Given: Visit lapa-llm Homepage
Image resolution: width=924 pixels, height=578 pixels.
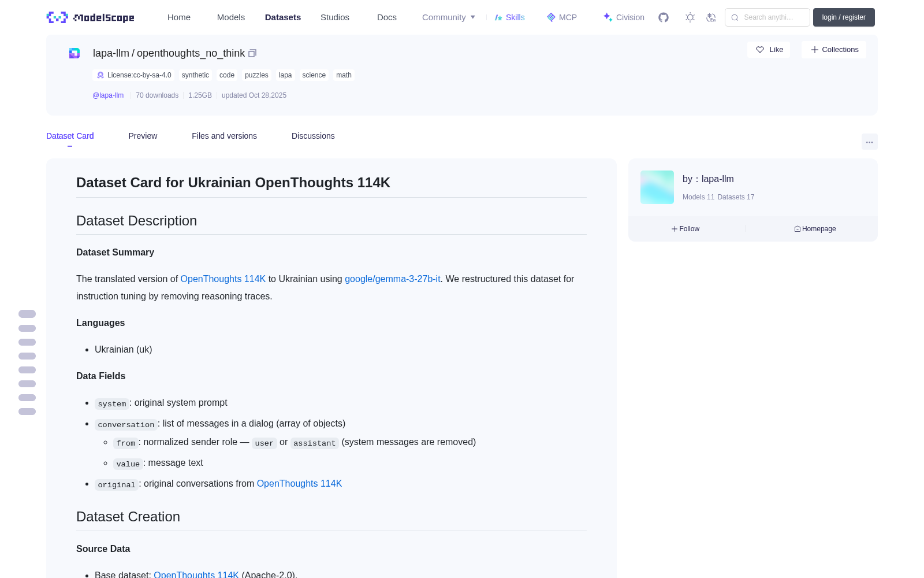Looking at the screenshot, I should pos(815,229).
